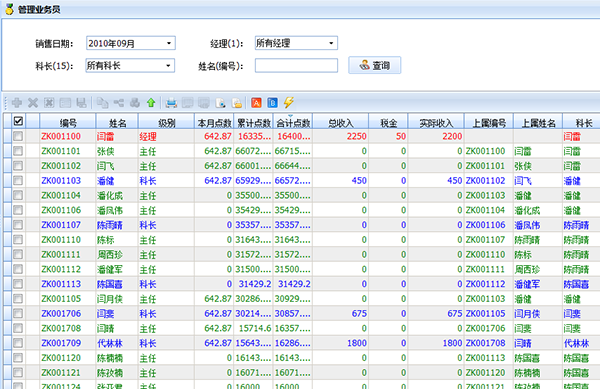Click the printer toolbar icon
The image size is (600, 389).
point(171,103)
